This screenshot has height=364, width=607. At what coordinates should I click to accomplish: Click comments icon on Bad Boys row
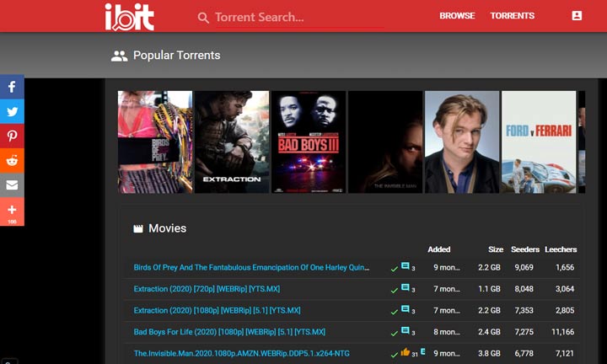tap(405, 330)
